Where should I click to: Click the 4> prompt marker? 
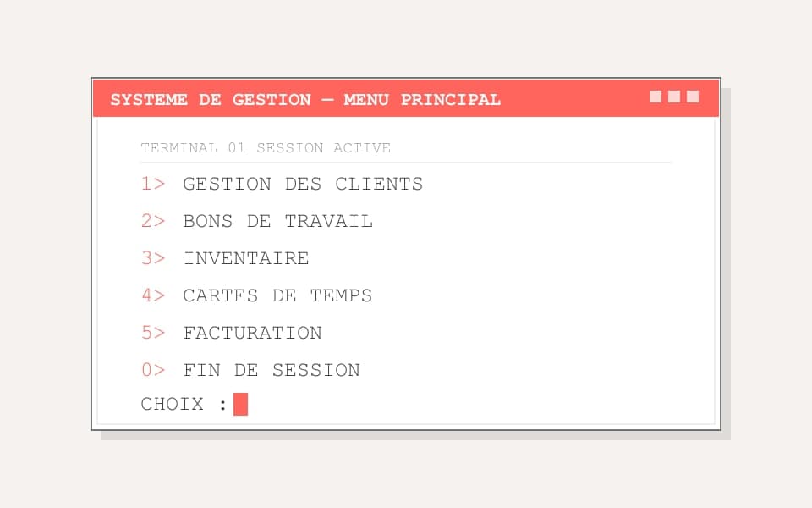(153, 295)
